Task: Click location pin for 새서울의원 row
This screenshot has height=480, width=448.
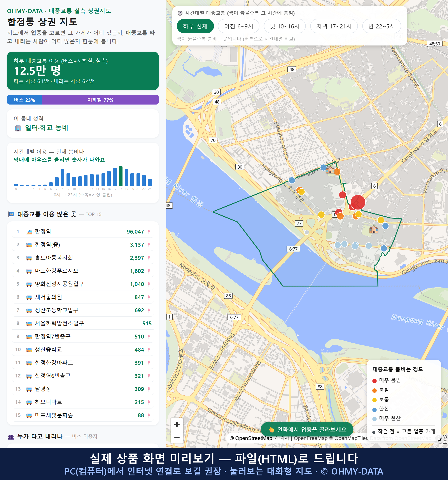Action: 149,297
